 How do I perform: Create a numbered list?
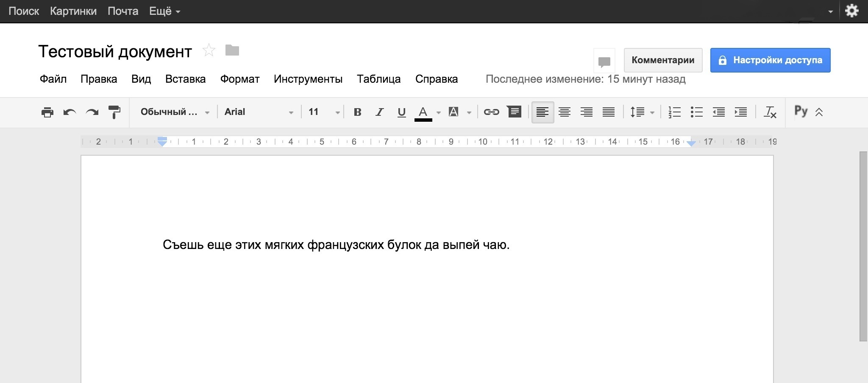pyautogui.click(x=674, y=112)
